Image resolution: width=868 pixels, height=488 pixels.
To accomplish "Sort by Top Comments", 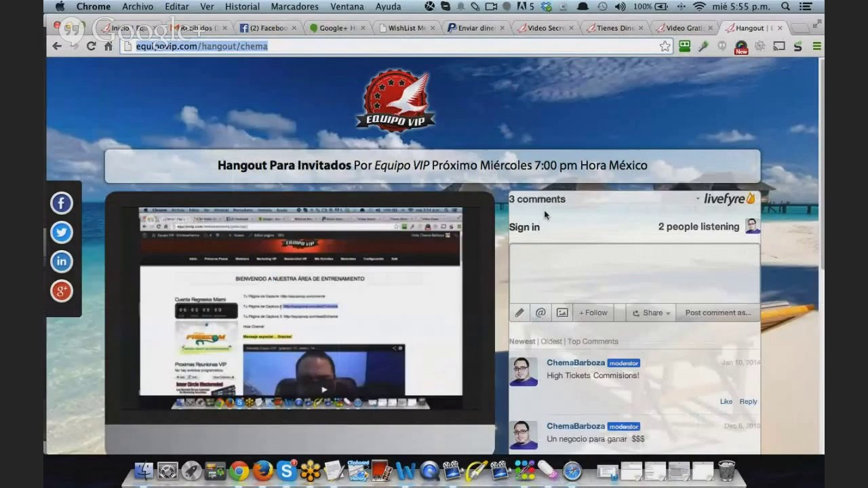I will (x=593, y=342).
